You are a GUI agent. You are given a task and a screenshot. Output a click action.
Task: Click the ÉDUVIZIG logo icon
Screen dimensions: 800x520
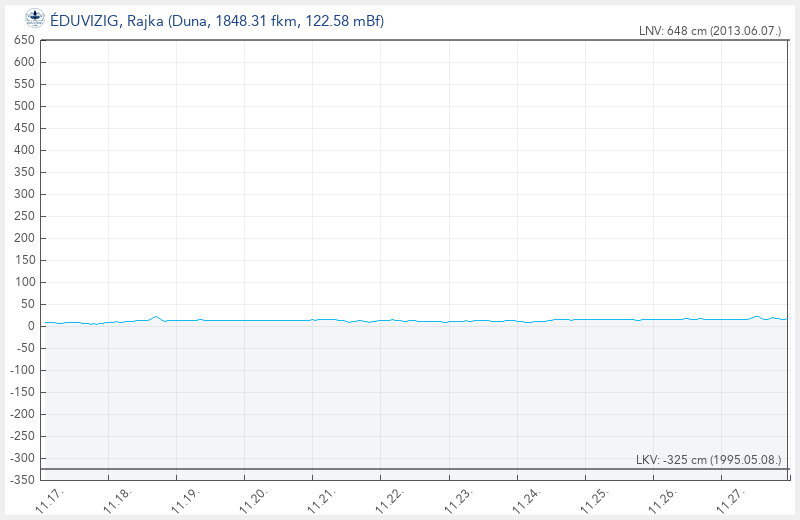pyautogui.click(x=34, y=19)
